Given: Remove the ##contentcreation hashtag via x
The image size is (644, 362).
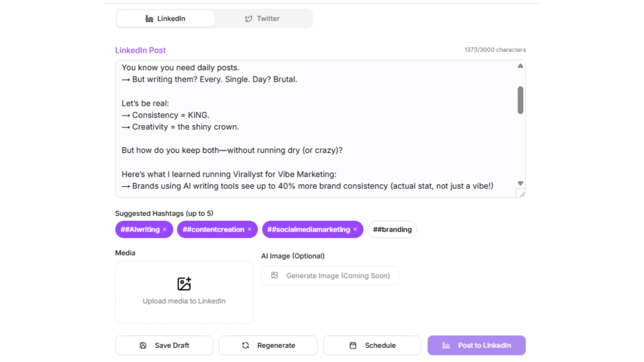Looking at the screenshot, I should pos(250,229).
